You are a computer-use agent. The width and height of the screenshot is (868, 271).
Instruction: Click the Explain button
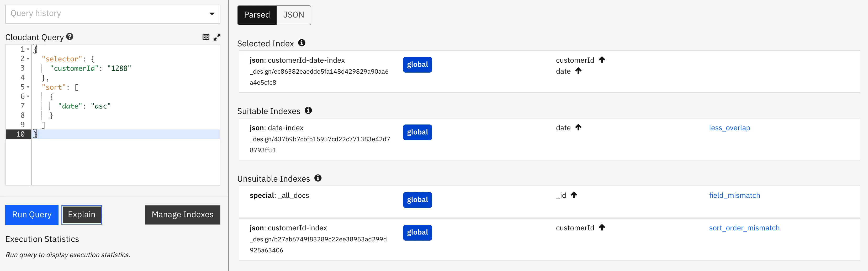coord(82,214)
